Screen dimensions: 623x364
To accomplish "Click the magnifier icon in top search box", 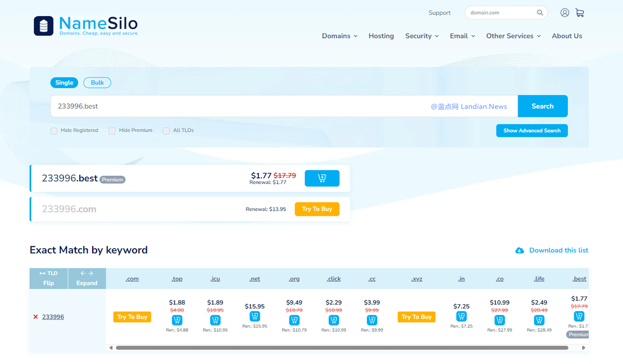I will pyautogui.click(x=540, y=13).
